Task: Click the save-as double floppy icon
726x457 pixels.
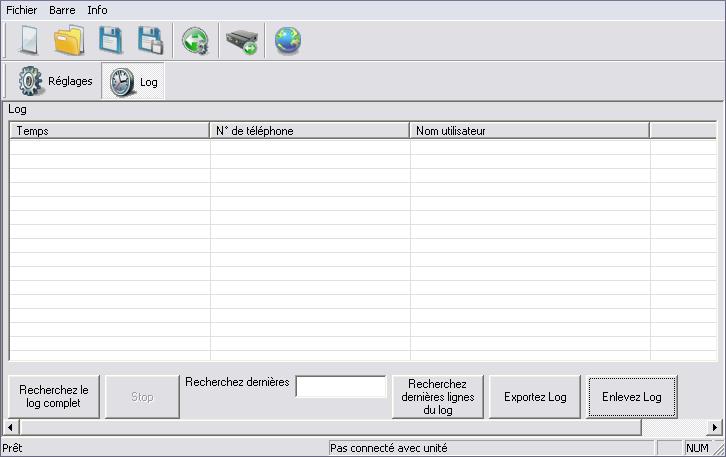Action: tap(150, 41)
